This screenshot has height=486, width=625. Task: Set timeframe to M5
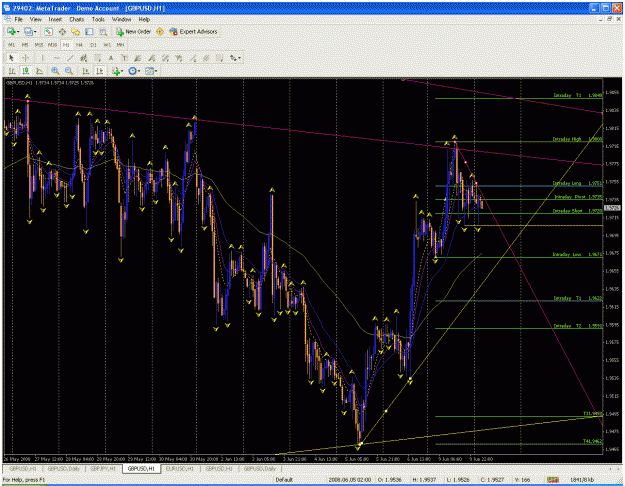point(25,45)
